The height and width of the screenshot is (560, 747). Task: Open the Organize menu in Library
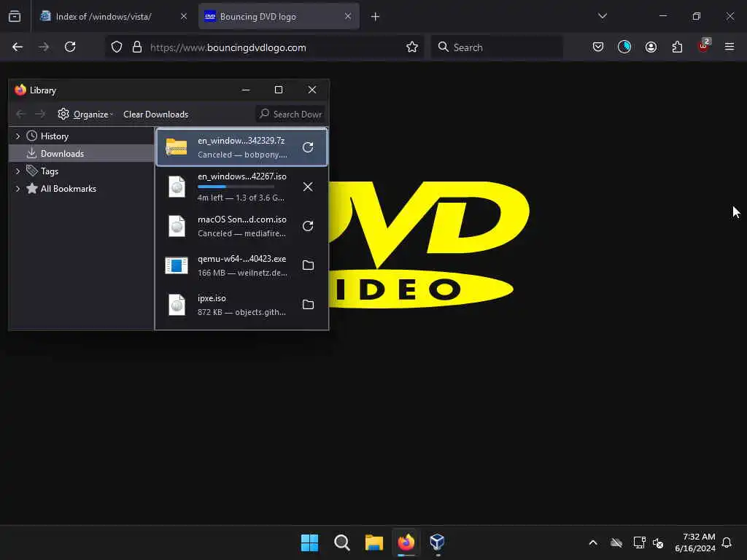tap(85, 114)
